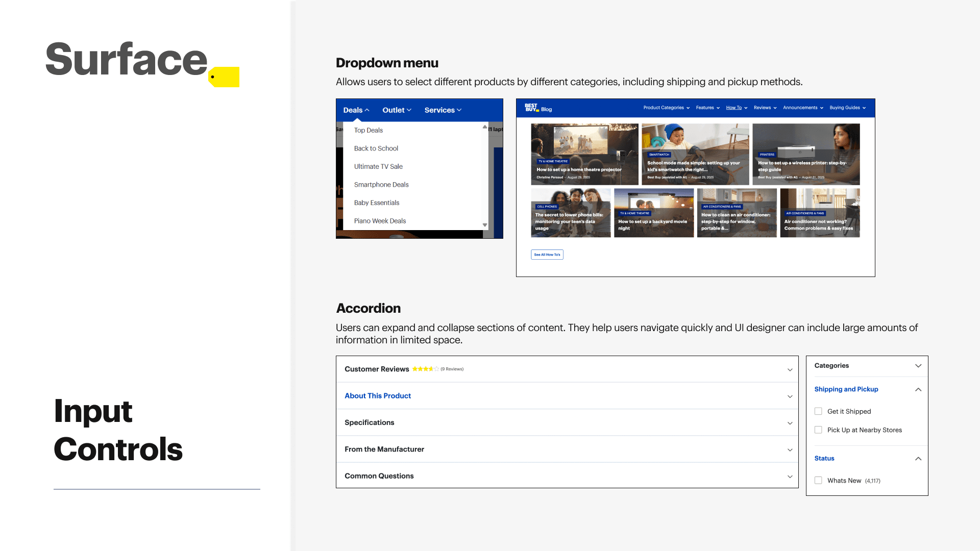Tick the Whats New checkbox
The height and width of the screenshot is (551, 980).
click(x=818, y=481)
